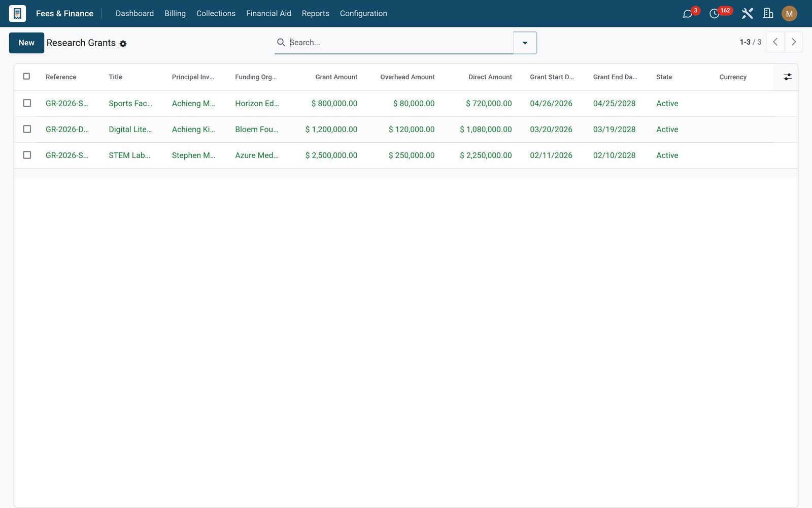Click the $ 720,000.00 direct amount cell
Image resolution: width=812 pixels, height=508 pixels.
(x=489, y=104)
